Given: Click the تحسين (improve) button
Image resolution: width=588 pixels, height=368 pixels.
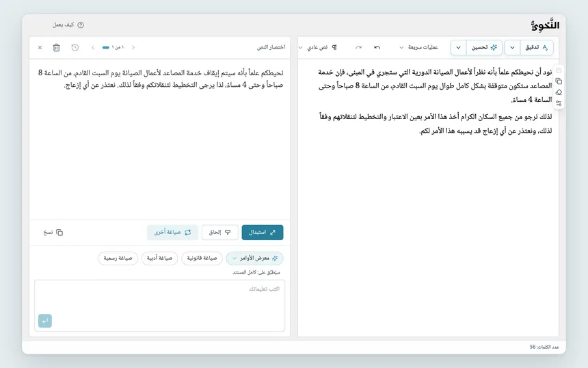Looking at the screenshot, I should click(484, 48).
